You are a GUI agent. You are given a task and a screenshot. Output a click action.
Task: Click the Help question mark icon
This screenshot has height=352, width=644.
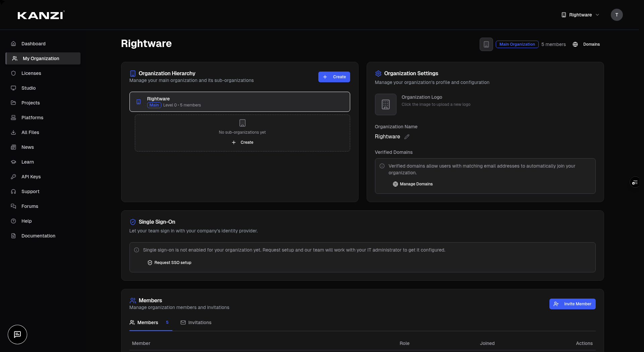point(13,221)
